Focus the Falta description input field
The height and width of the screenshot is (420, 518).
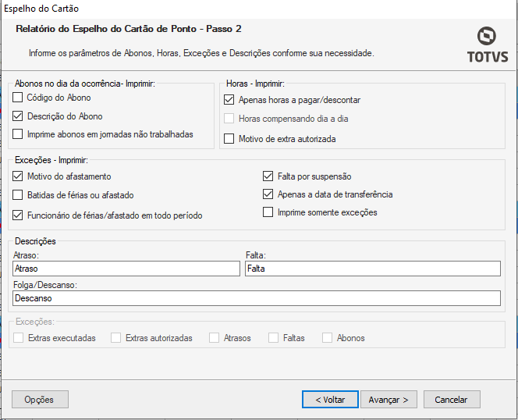[372, 269]
